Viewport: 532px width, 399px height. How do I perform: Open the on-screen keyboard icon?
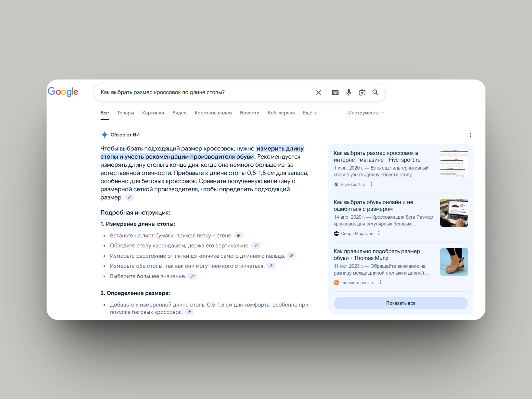pyautogui.click(x=335, y=93)
